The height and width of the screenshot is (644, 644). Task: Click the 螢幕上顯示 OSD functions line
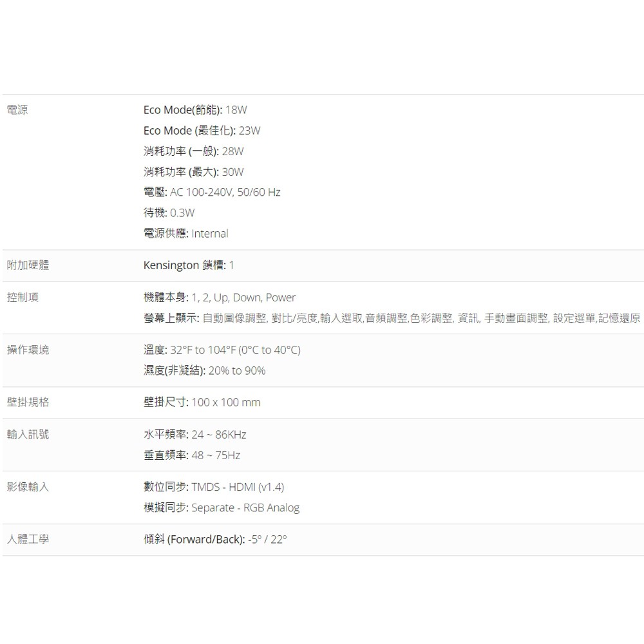392,318
